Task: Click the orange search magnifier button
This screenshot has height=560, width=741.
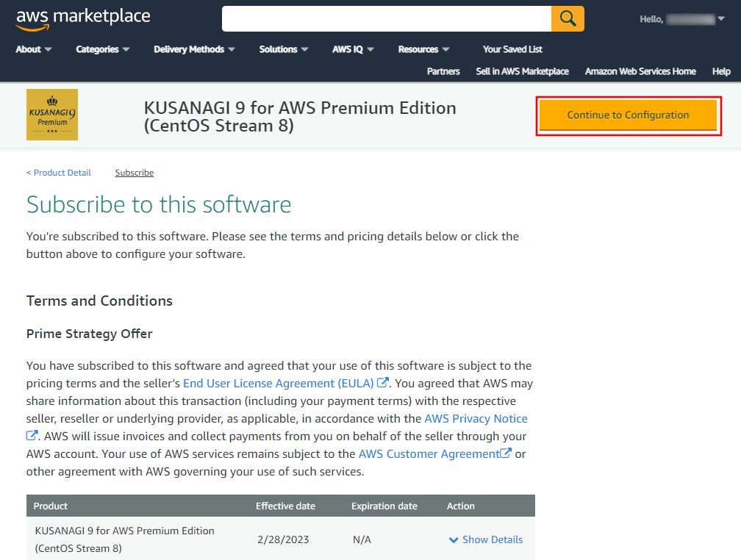Action: point(568,19)
